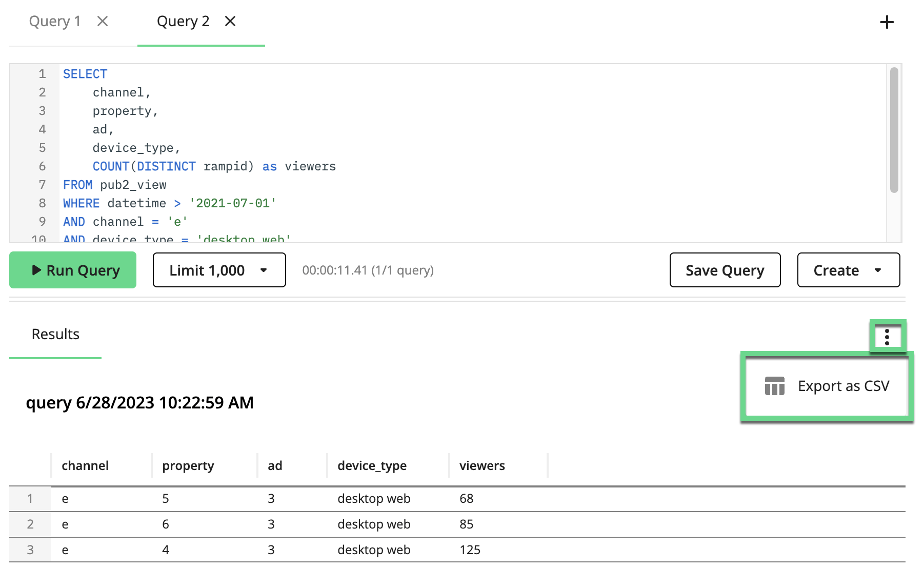The width and height of the screenshot is (924, 586).
Task: Click the Run Query button
Action: pos(73,270)
